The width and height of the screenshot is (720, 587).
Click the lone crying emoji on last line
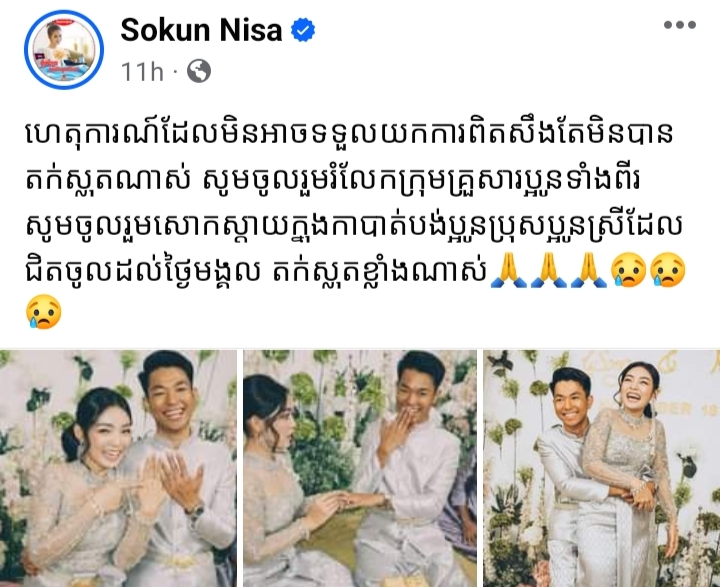[x=44, y=312]
